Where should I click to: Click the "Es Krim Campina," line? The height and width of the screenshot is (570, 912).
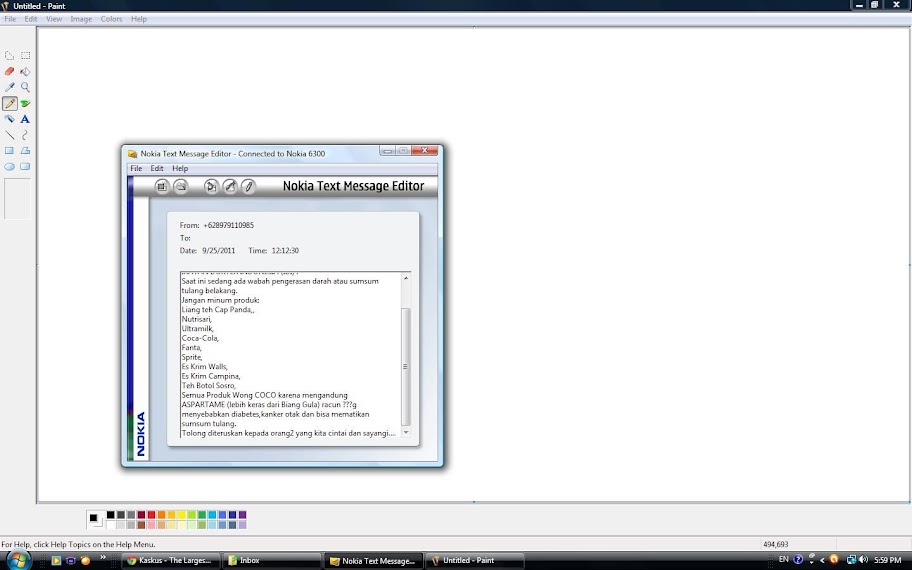click(x=211, y=376)
